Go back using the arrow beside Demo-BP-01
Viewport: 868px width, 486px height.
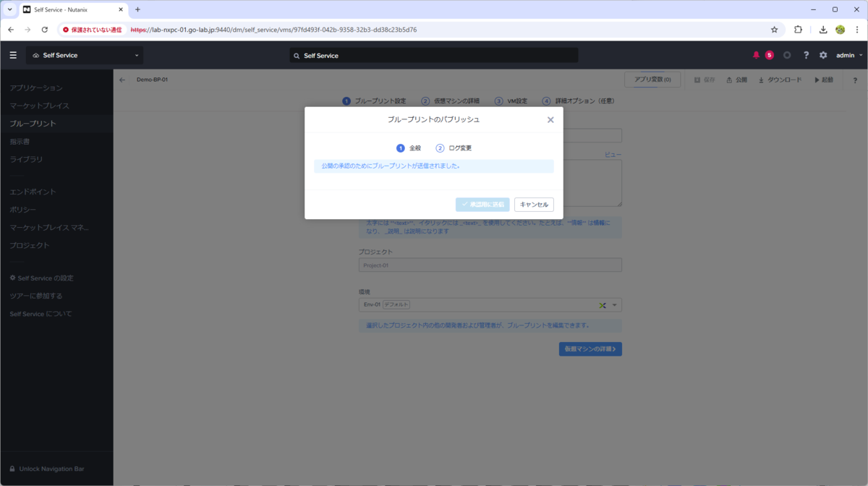122,80
